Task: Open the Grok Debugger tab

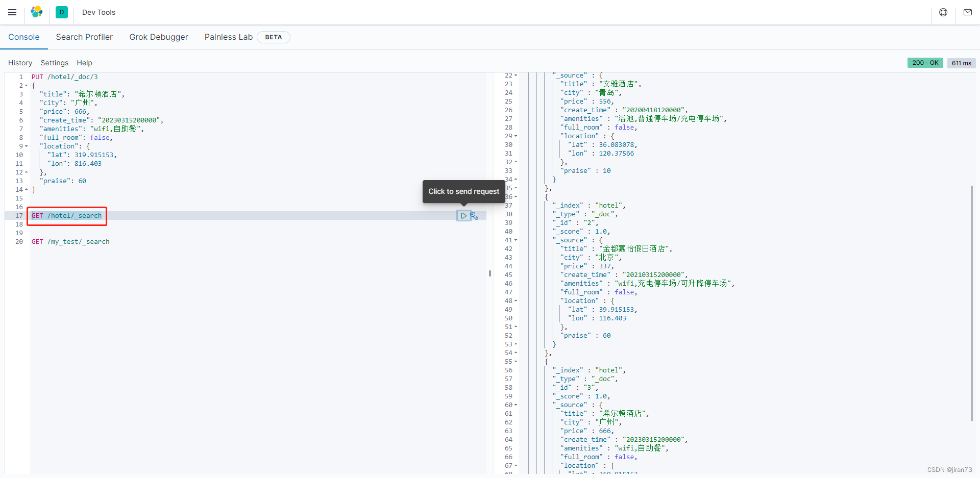Action: (159, 37)
